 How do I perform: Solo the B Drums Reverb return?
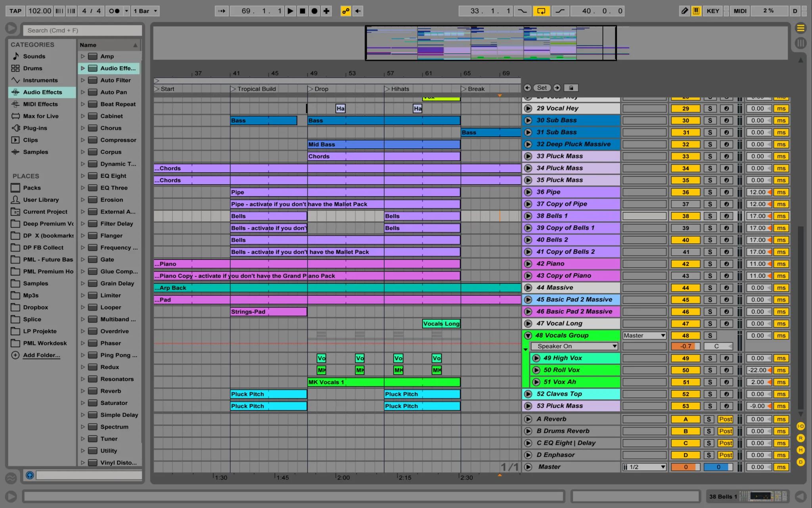click(709, 431)
